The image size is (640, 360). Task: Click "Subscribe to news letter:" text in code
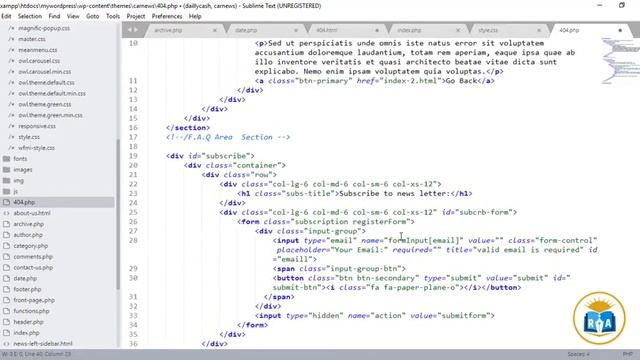coord(394,193)
